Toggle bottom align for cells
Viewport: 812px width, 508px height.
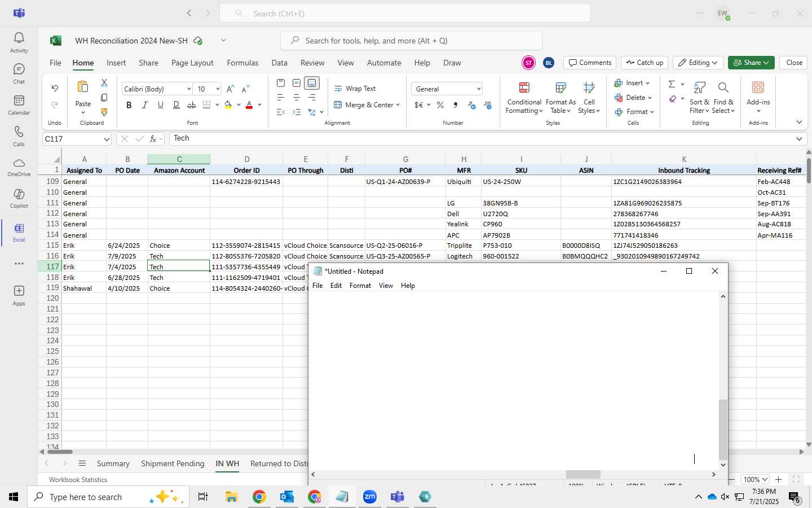312,83
